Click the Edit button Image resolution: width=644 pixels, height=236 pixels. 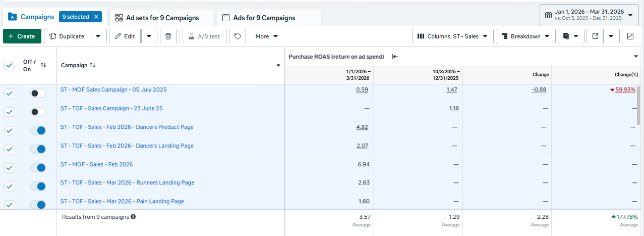click(x=125, y=36)
